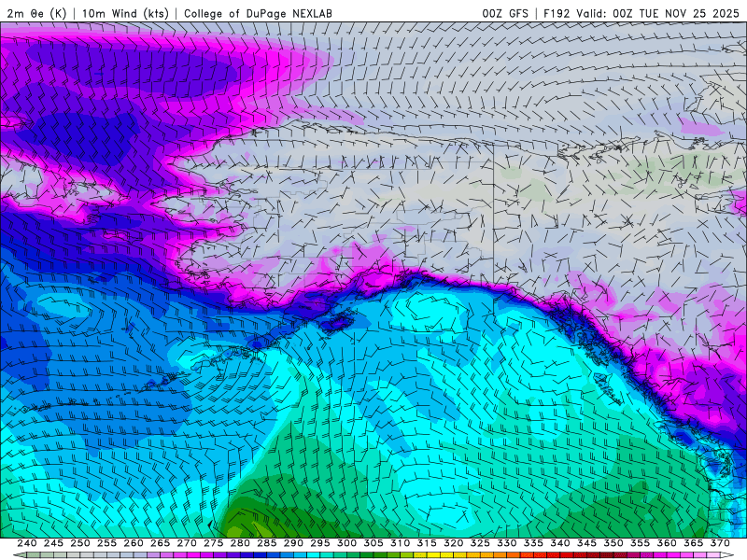Click the 280 colorbar scale label
The width and height of the screenshot is (747, 560).
coord(240,543)
